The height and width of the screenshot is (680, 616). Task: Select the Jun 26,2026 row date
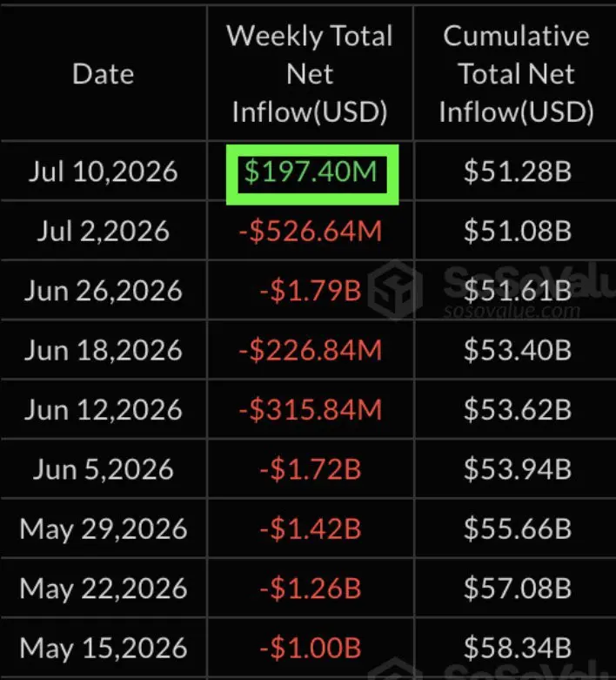pos(104,291)
